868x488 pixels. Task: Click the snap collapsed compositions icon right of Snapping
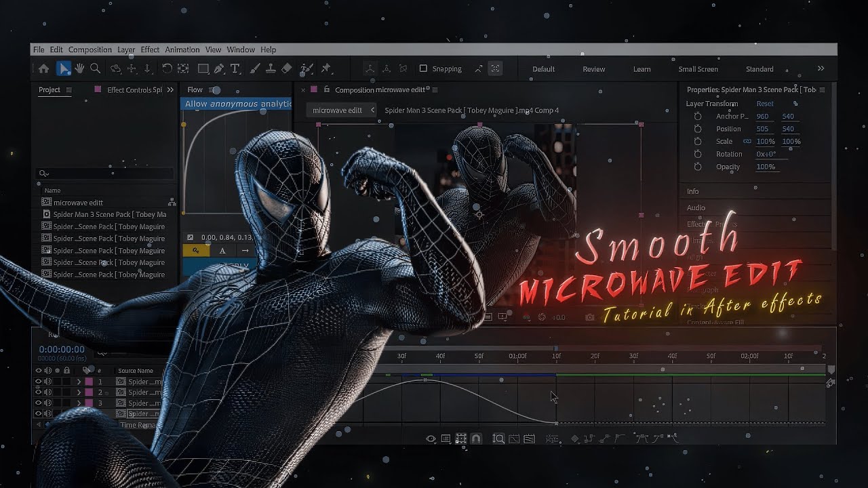click(496, 68)
